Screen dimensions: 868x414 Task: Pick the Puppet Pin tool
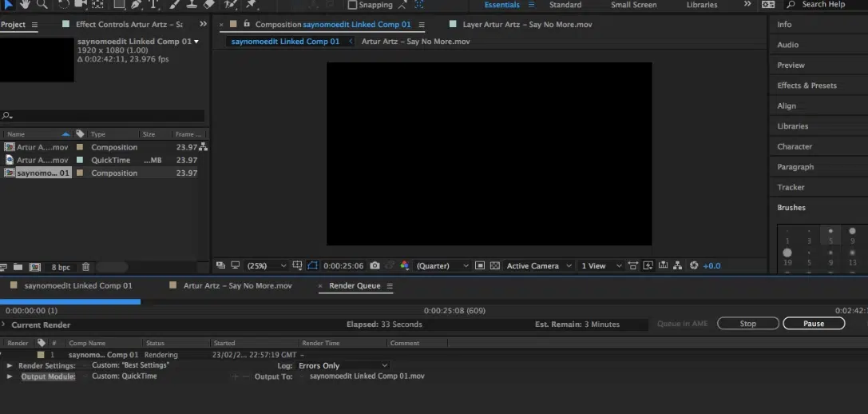coord(252,4)
